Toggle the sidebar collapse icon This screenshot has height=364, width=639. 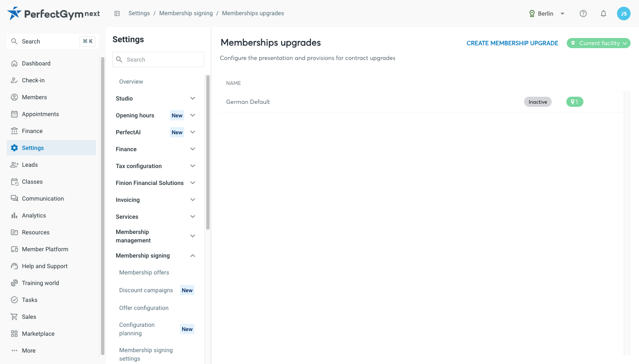(x=117, y=14)
